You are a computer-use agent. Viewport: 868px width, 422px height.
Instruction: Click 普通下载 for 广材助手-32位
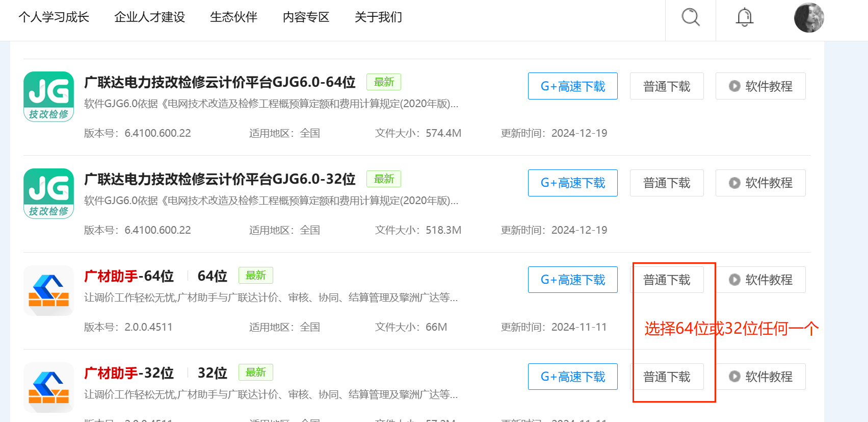(667, 377)
